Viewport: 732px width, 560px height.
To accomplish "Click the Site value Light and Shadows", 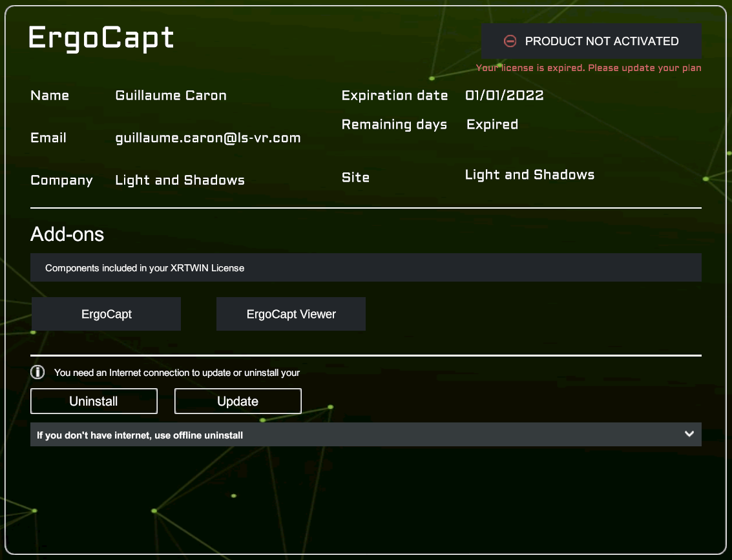I will coord(529,175).
